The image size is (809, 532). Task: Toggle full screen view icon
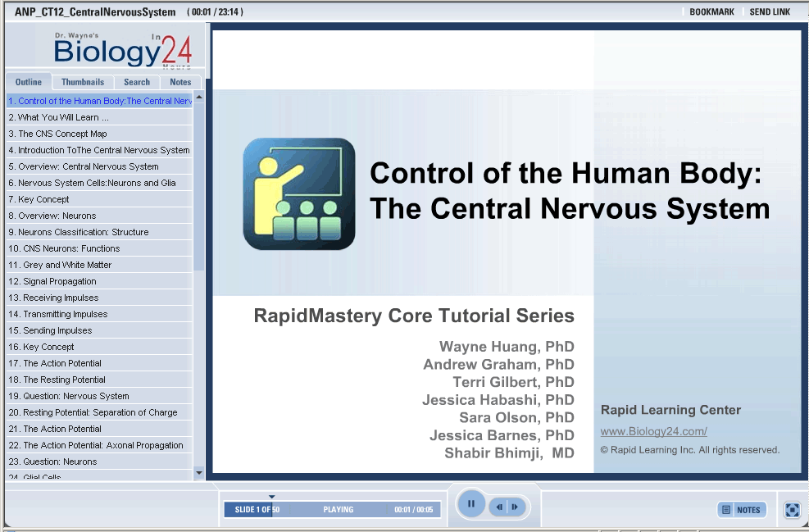pos(792,510)
